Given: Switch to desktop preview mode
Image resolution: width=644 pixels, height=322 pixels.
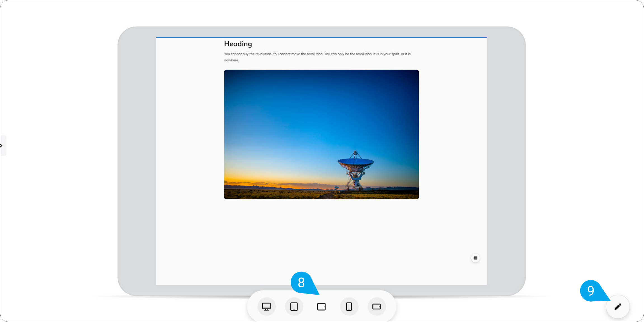Looking at the screenshot, I should click(266, 307).
